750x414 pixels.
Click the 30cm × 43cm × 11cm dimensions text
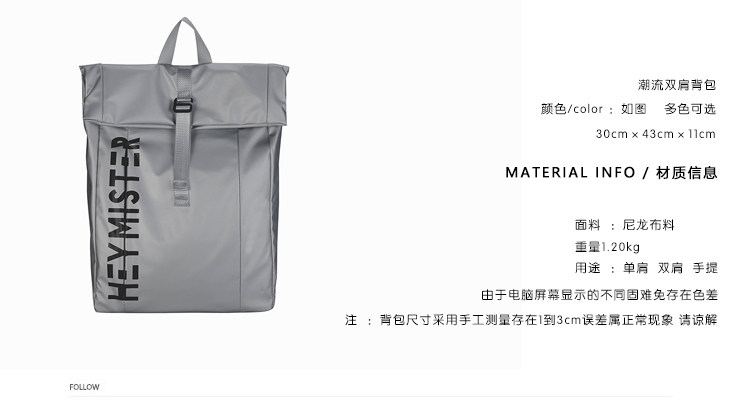point(656,134)
